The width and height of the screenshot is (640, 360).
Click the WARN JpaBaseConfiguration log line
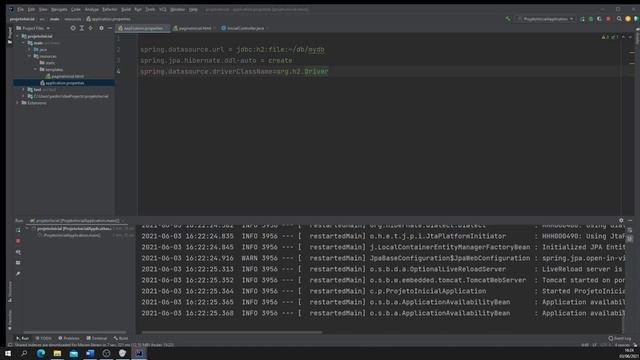point(383,258)
